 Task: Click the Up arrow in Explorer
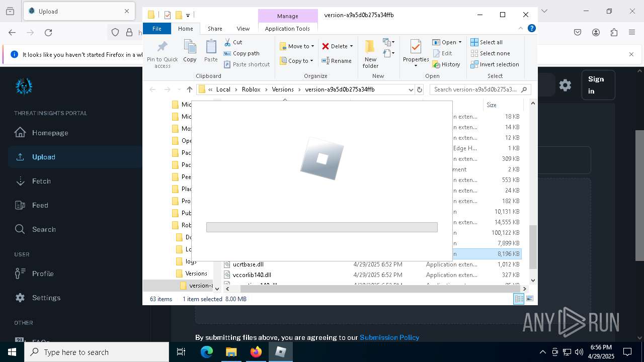click(189, 89)
